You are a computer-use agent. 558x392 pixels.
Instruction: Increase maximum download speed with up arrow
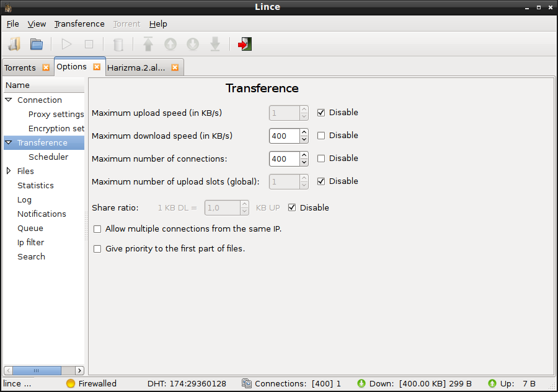304,132
